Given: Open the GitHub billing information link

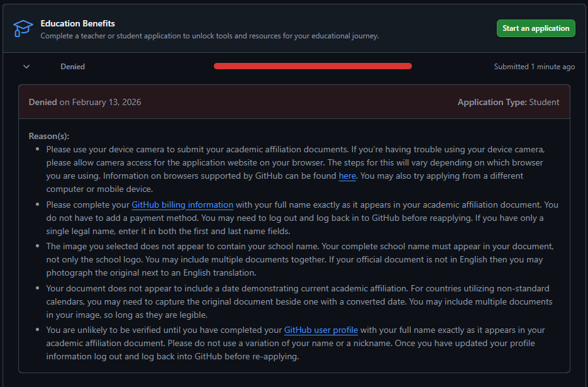Looking at the screenshot, I should (182, 205).
